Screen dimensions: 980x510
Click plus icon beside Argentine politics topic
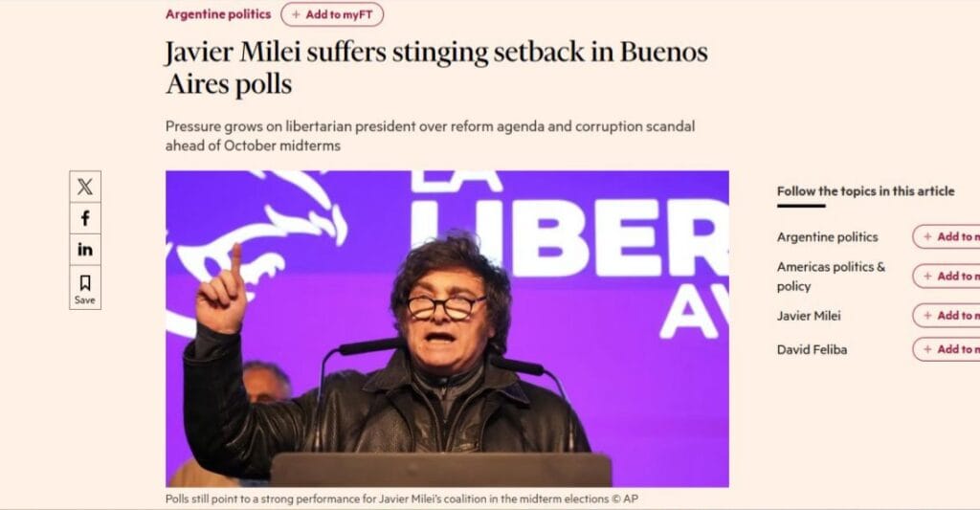[x=927, y=237]
